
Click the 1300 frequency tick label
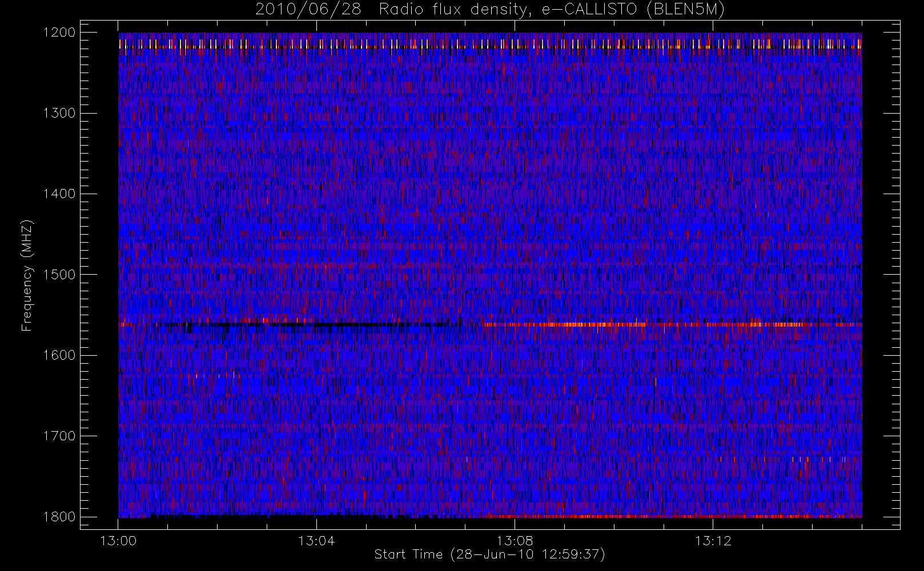pos(59,113)
